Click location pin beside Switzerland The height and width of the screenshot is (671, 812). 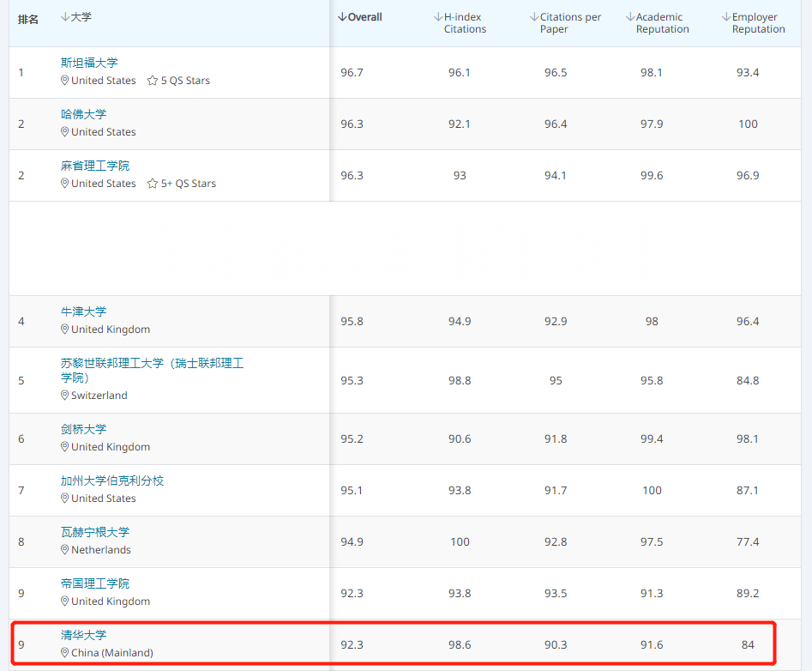[x=64, y=396]
